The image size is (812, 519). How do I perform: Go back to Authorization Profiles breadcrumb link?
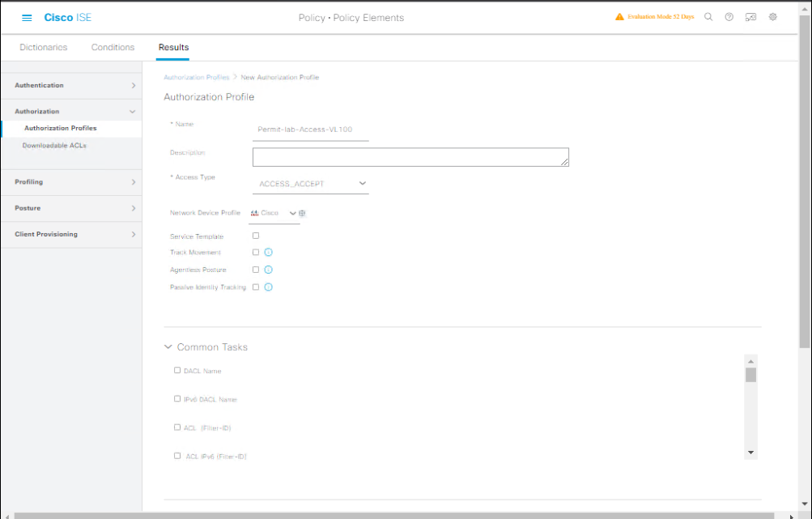coord(196,77)
